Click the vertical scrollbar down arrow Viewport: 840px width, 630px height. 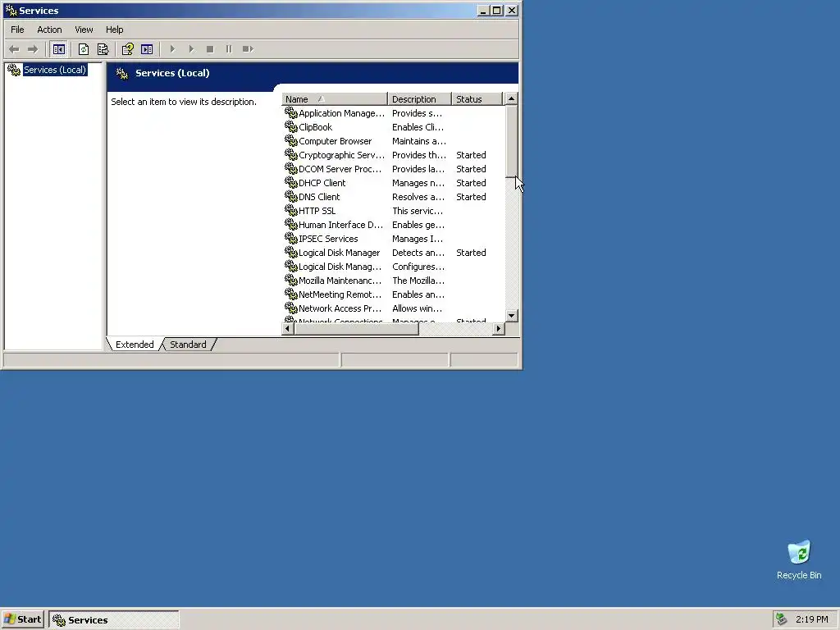[512, 316]
